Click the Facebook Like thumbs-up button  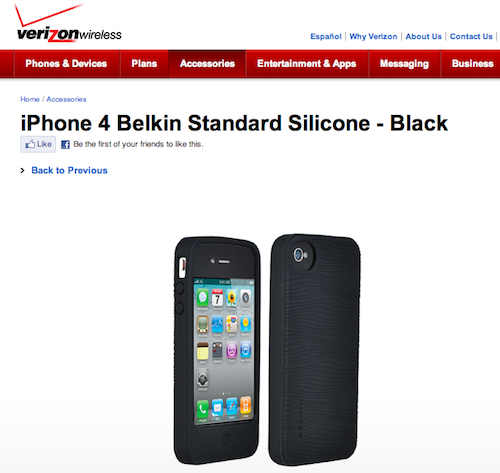[38, 144]
